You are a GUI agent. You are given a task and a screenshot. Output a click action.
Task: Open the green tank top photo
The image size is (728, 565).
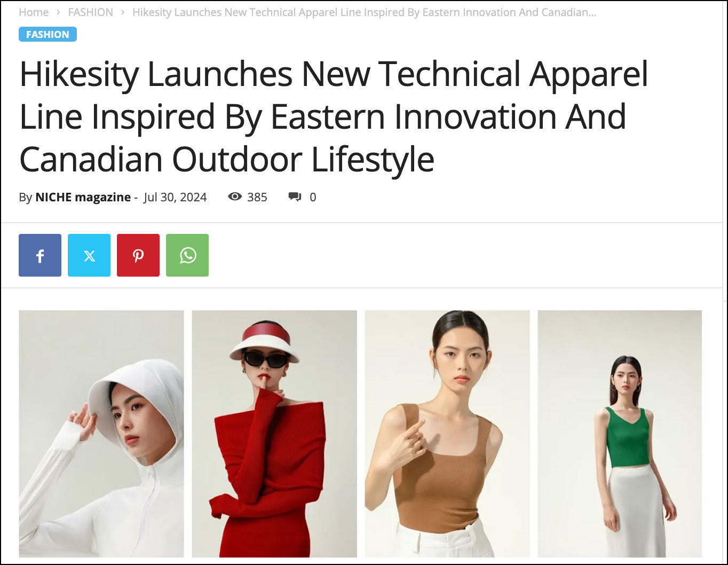pos(620,434)
